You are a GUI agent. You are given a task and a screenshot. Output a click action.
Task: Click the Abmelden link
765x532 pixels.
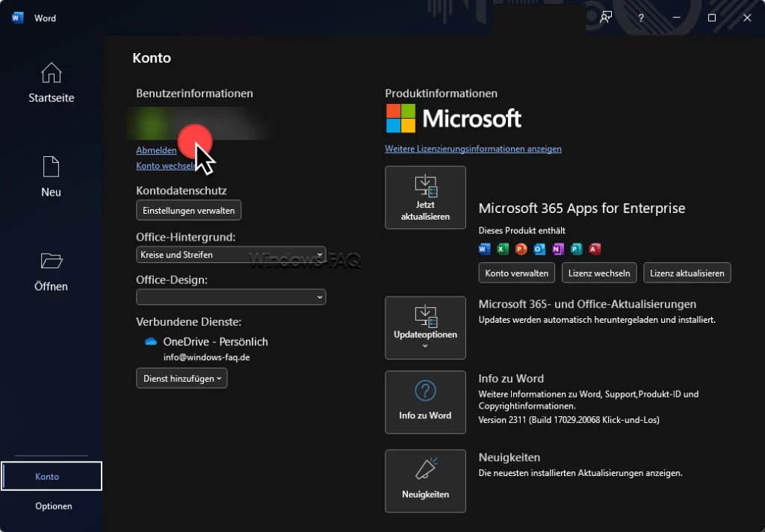(156, 150)
